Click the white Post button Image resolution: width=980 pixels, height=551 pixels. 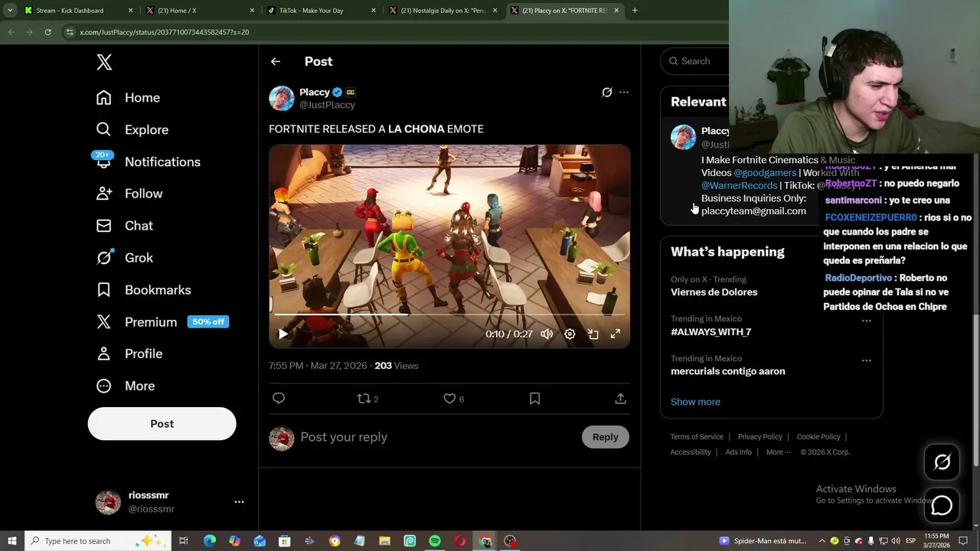162,424
